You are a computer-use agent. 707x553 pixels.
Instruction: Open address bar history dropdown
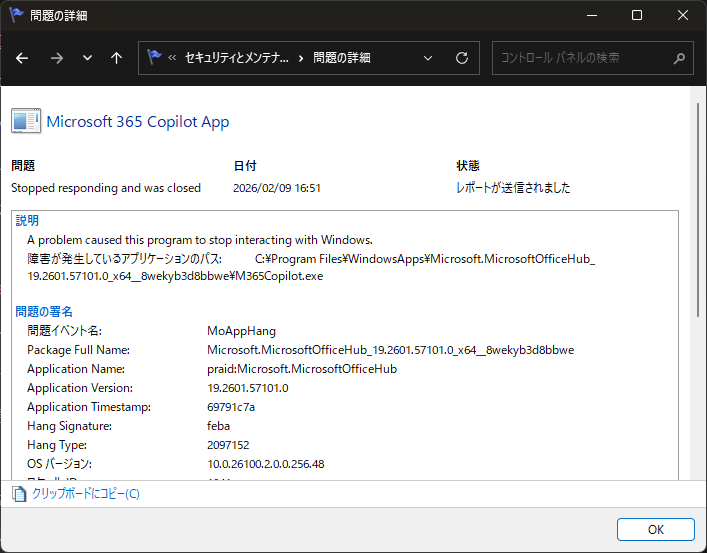(428, 58)
